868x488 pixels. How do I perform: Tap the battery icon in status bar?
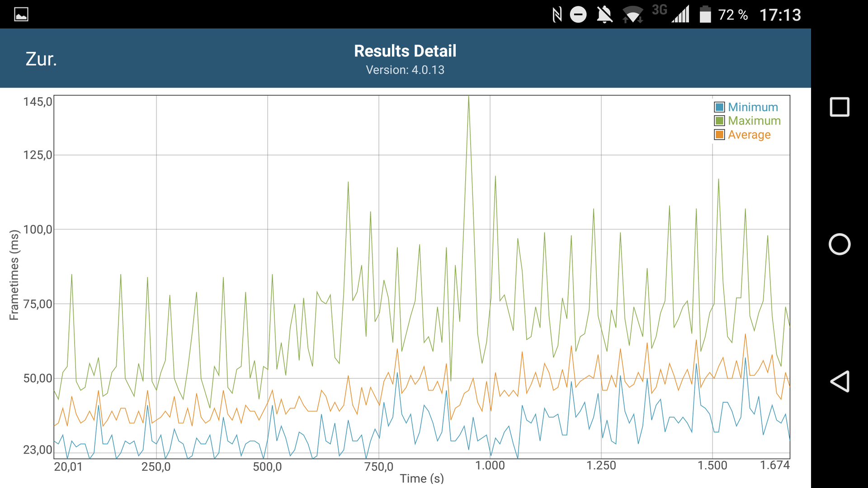click(x=705, y=14)
